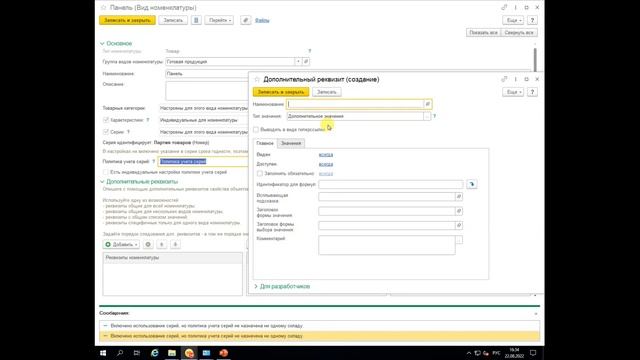
Task: Click the icon at right of Заголовок формы выбора значения field
Action: (x=459, y=225)
